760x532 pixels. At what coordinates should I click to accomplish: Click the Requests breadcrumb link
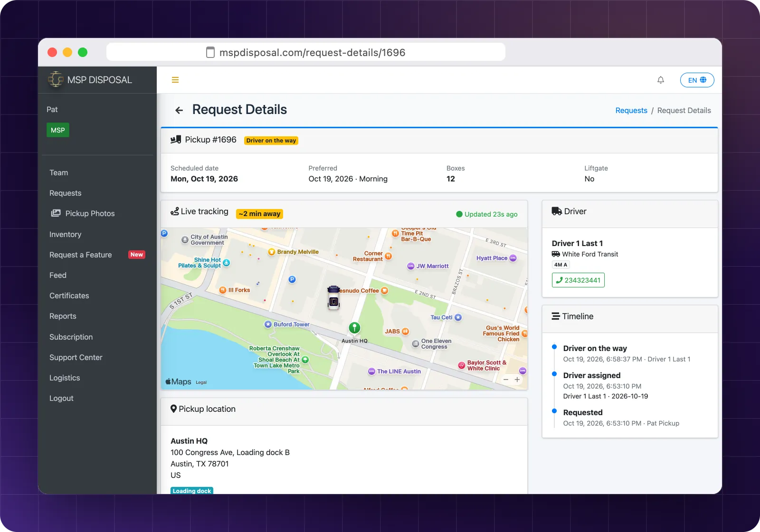point(631,110)
